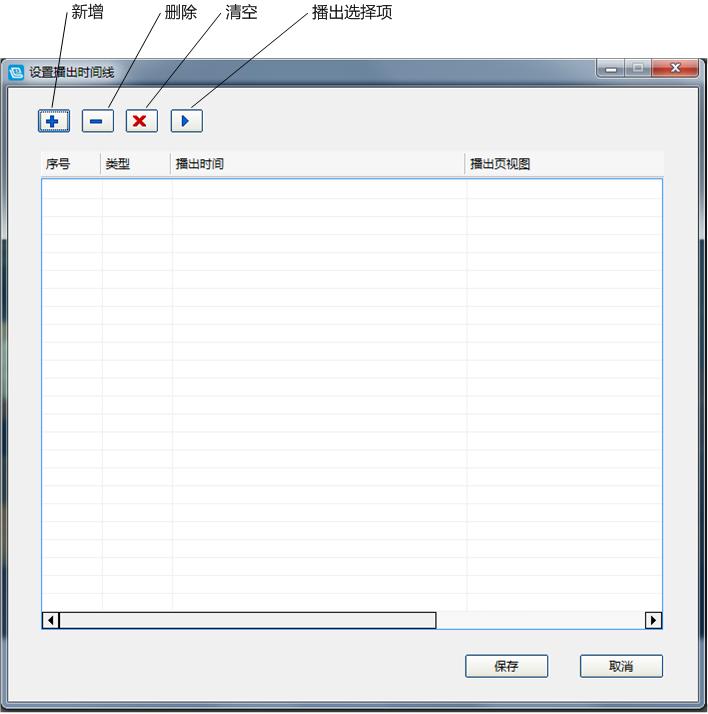Save the timeline with 保存 button
This screenshot has width=708, height=714.
pyautogui.click(x=506, y=666)
